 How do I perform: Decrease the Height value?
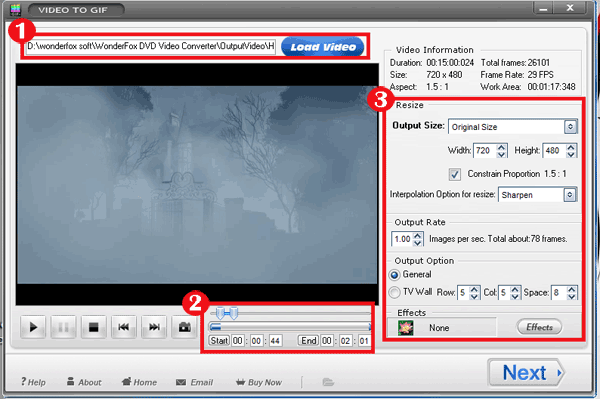pyautogui.click(x=571, y=154)
